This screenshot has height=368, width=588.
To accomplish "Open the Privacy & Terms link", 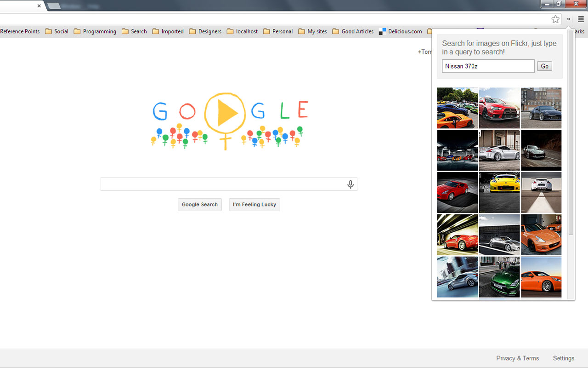I will pyautogui.click(x=517, y=358).
